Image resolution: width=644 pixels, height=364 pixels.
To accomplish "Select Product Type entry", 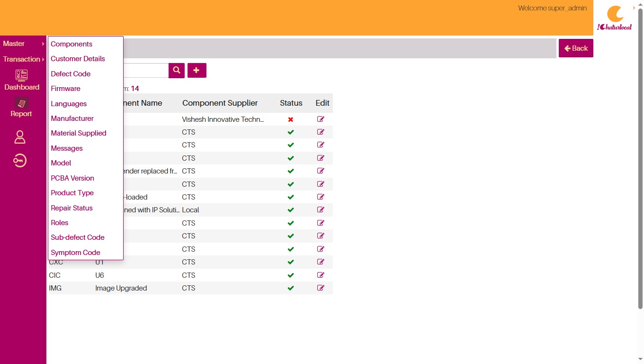I will coord(72,193).
